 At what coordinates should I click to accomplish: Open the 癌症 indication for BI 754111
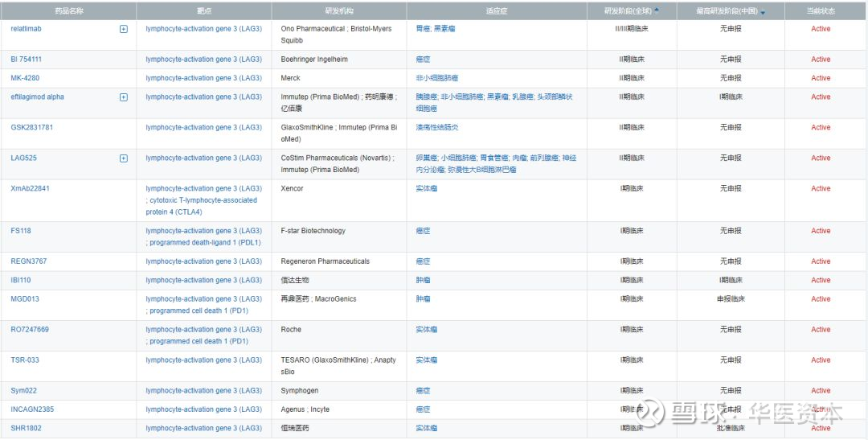pyautogui.click(x=423, y=60)
